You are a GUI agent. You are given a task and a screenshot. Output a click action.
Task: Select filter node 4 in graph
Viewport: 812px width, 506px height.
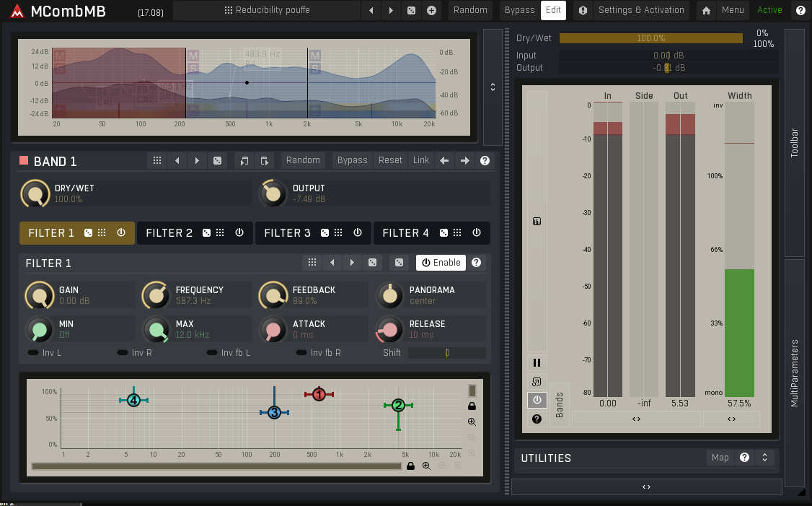pyautogui.click(x=133, y=400)
